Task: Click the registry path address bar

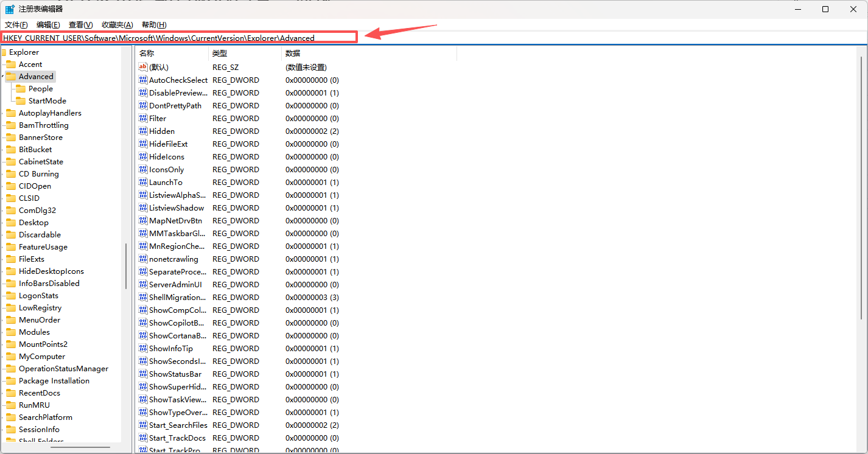Action: coord(434,38)
